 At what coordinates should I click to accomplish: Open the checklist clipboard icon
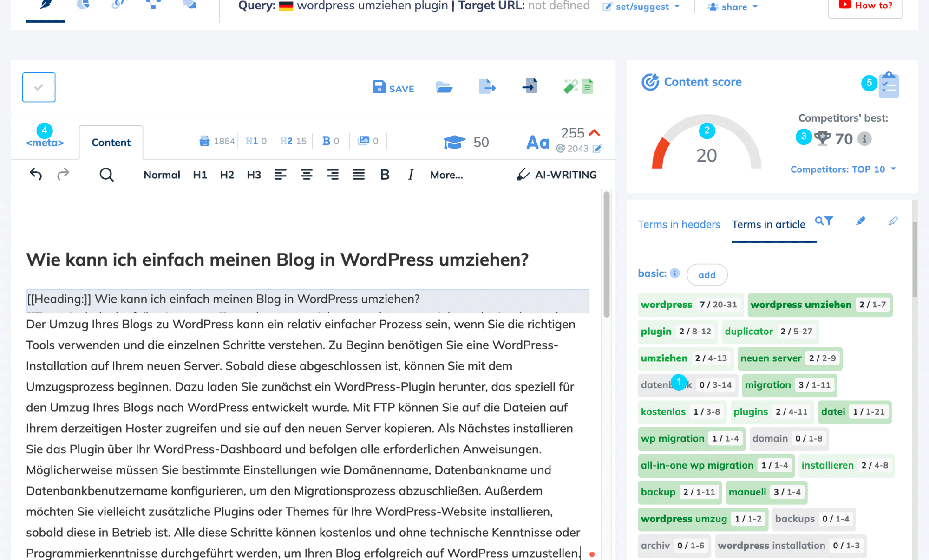point(889,85)
